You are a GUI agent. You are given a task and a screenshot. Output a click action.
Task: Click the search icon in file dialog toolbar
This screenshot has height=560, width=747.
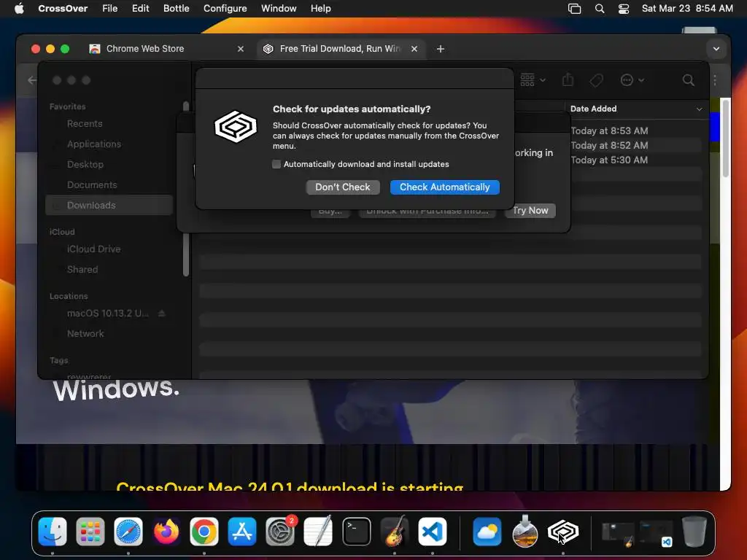point(689,80)
